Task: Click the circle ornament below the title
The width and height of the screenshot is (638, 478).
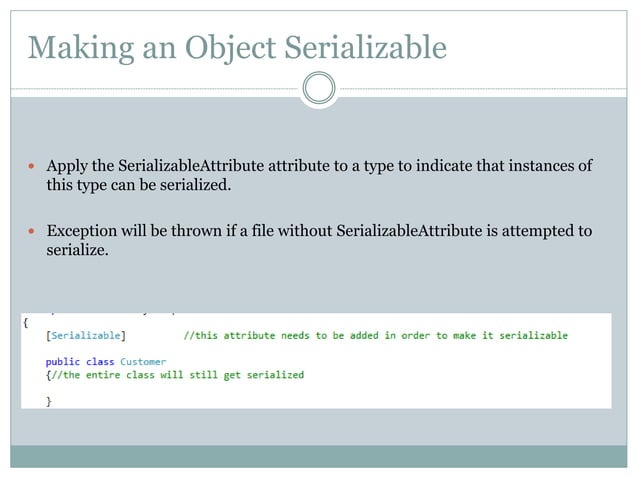Action: (319, 88)
